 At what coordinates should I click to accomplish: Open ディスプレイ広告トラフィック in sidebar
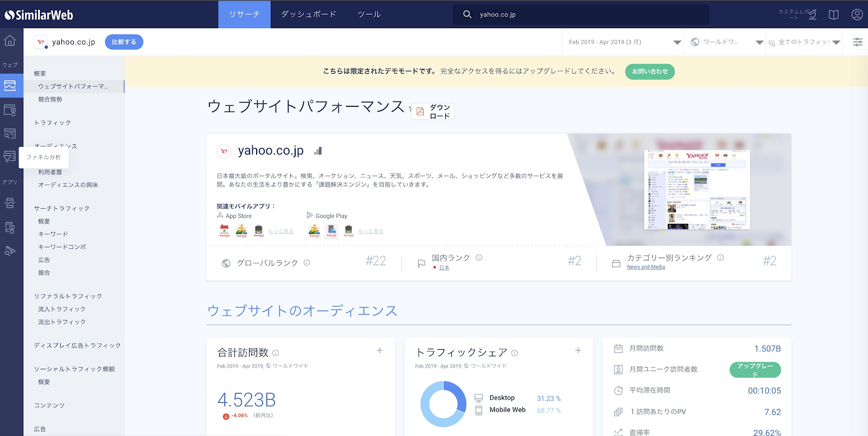click(78, 345)
